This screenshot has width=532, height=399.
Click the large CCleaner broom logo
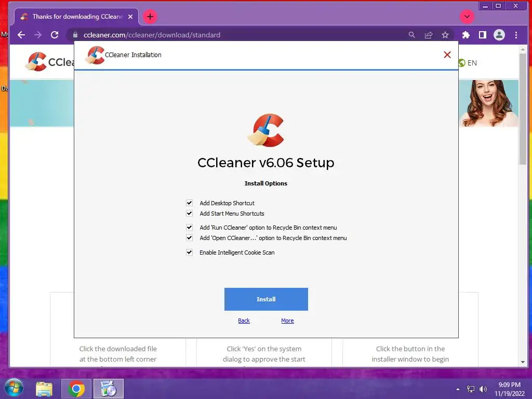click(266, 130)
